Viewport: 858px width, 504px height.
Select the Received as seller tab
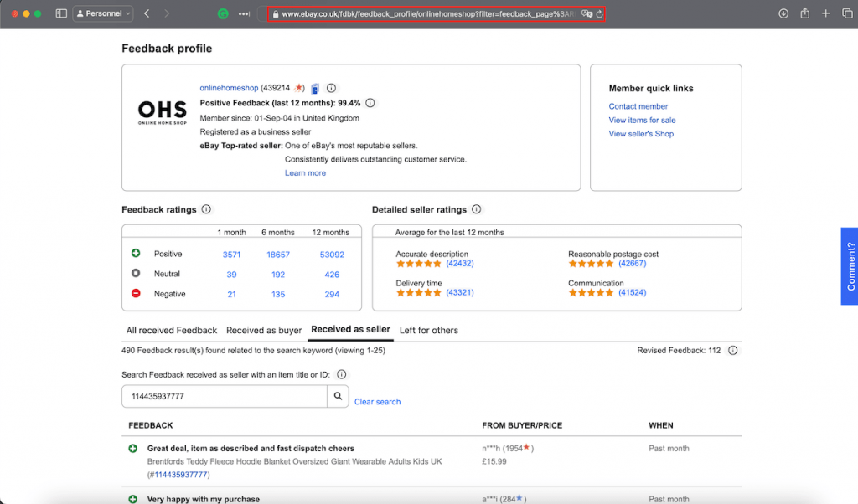pos(351,329)
